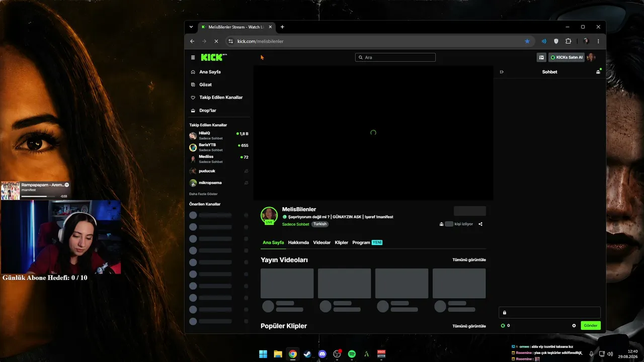Open Discord from the taskbar
The height and width of the screenshot is (362, 644).
323,354
